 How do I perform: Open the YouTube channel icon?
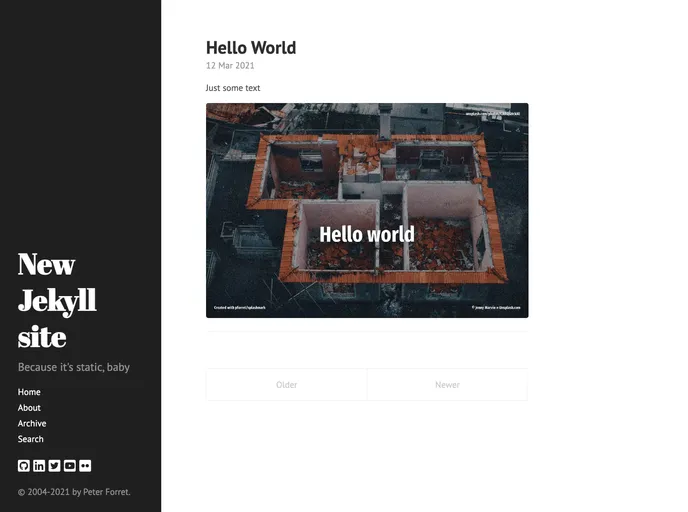tap(70, 466)
